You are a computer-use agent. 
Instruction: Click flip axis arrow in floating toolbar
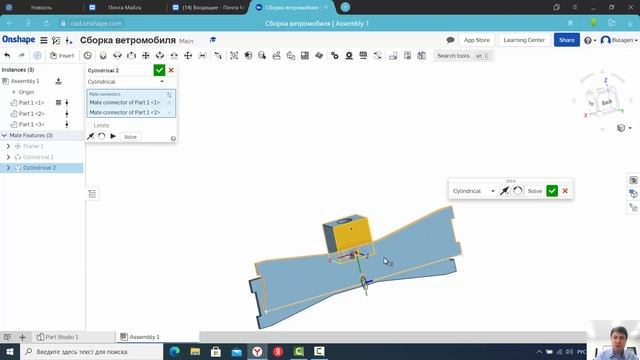504,191
